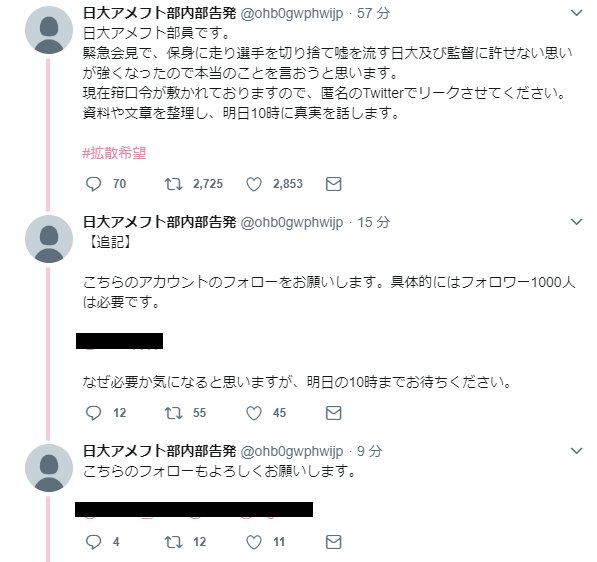This screenshot has width=597, height=562.
Task: Like the tweet with 45 likes
Action: point(254,413)
